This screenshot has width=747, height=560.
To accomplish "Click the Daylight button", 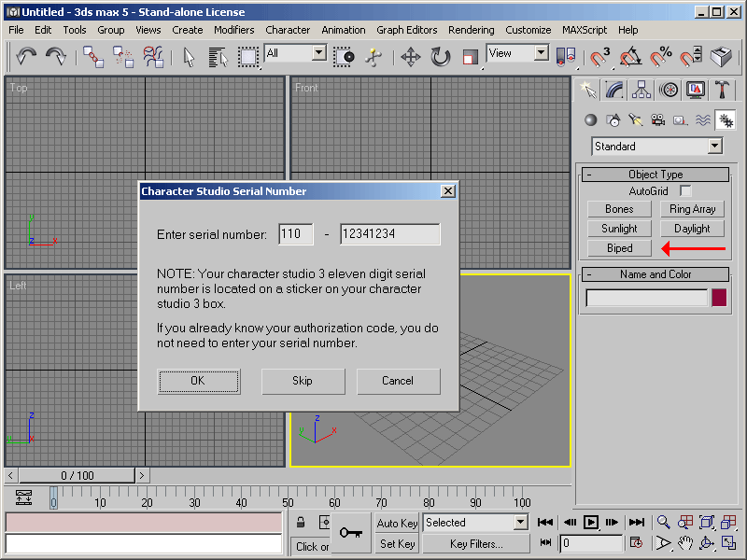I will pyautogui.click(x=692, y=229).
